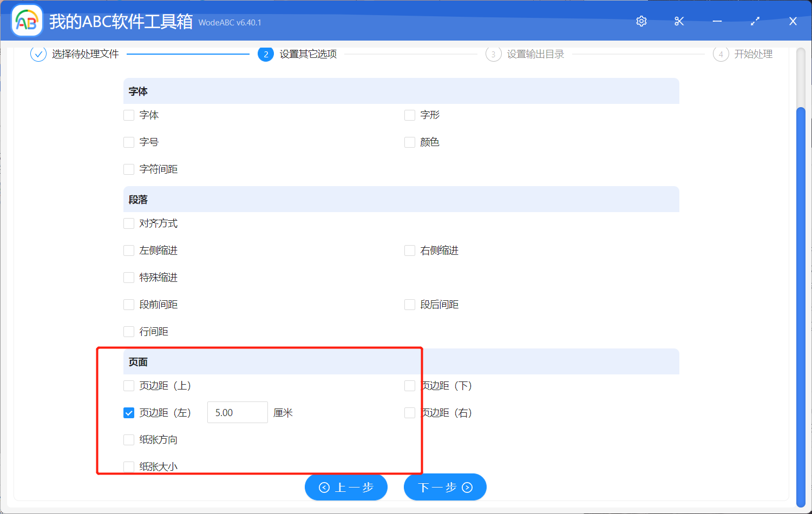The image size is (812, 514).
Task: Check the 右侧缩进 option
Action: tap(409, 250)
